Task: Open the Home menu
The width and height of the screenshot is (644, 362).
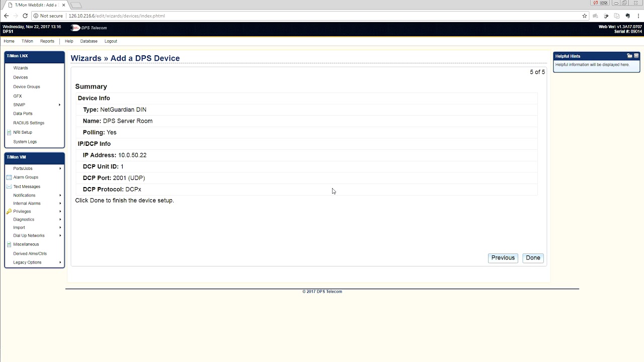Action: click(9, 41)
